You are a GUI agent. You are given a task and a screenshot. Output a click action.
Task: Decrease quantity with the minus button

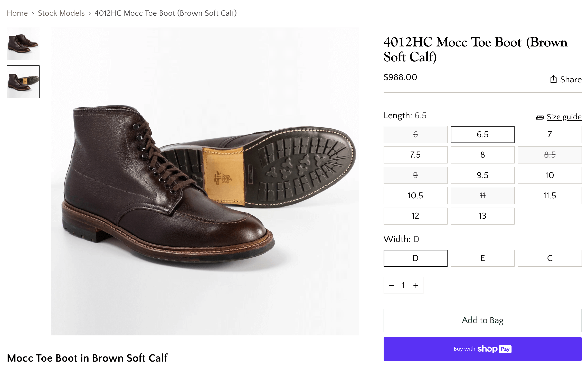pyautogui.click(x=391, y=285)
